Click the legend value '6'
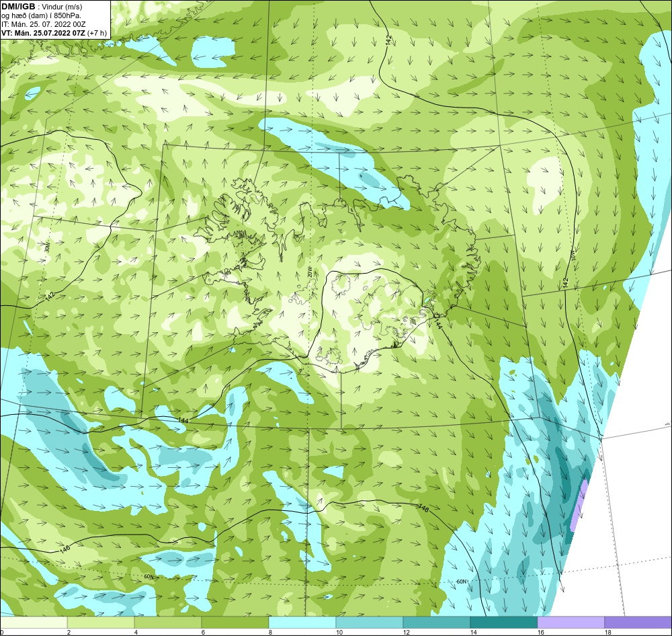Screen dimensions: 672x636 203,632
